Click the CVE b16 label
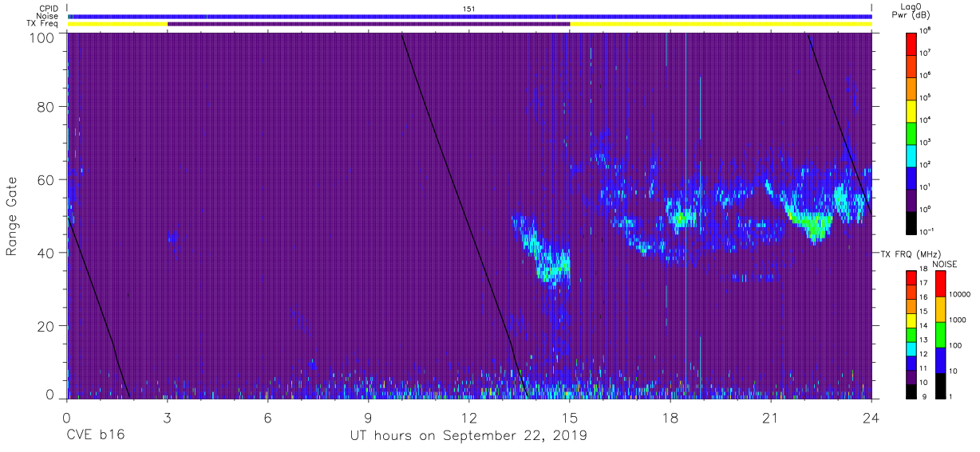The width and height of the screenshot is (980, 452). 95,436
